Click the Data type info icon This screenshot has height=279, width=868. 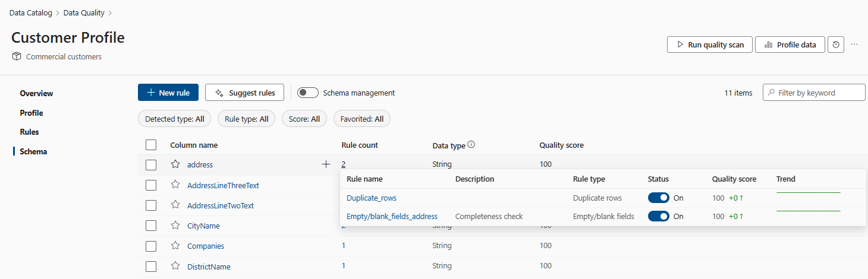pyautogui.click(x=471, y=145)
